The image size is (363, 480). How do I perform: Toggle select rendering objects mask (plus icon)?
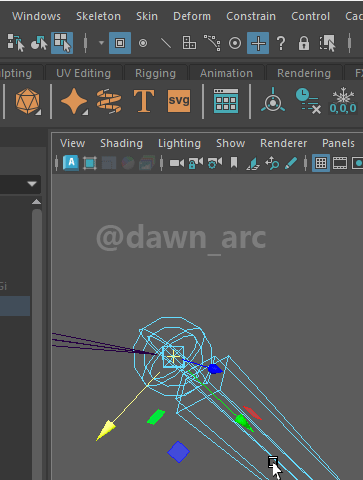coord(258,43)
